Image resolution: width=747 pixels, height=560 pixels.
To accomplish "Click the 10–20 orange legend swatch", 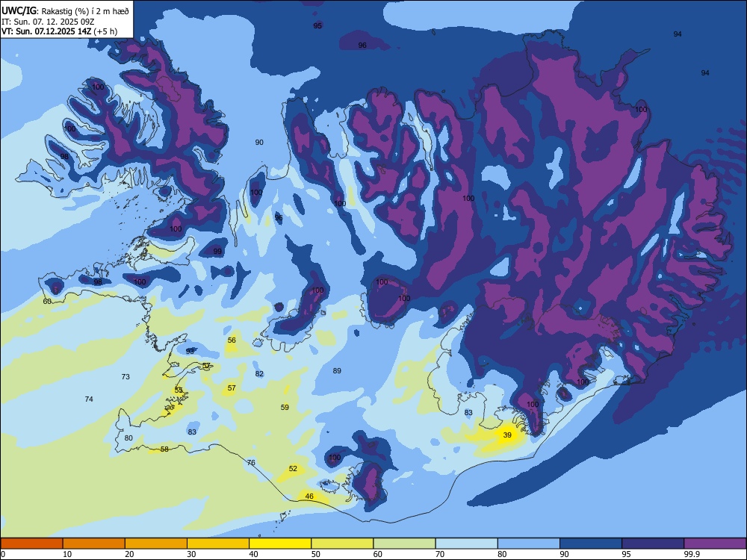I will tap(94, 544).
